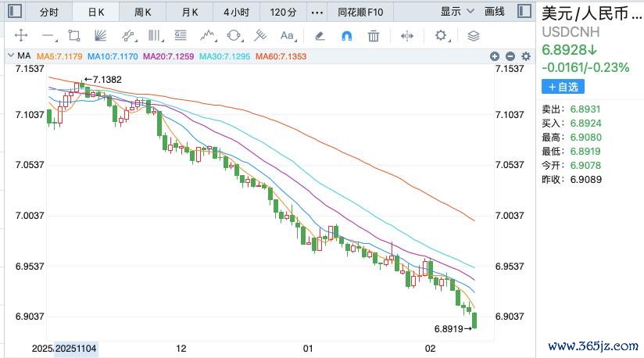Select the horizontal line drawing tool
The width and height of the screenshot is (644, 358).
(49, 36)
